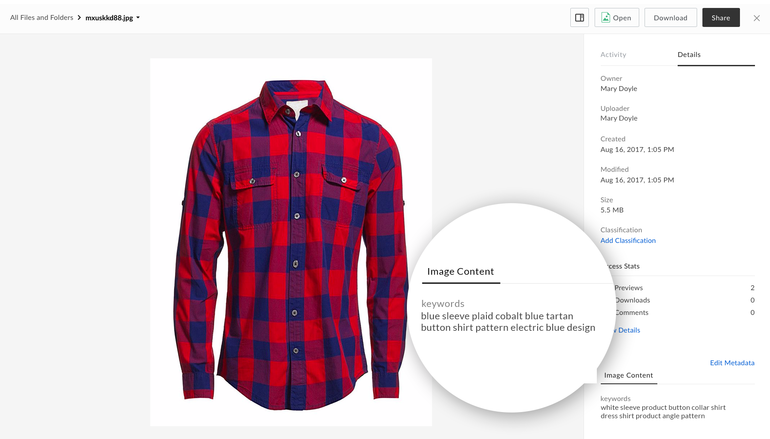The image size is (770, 439).
Task: Click Created date Aug 16, 2017
Action: [x=637, y=149]
